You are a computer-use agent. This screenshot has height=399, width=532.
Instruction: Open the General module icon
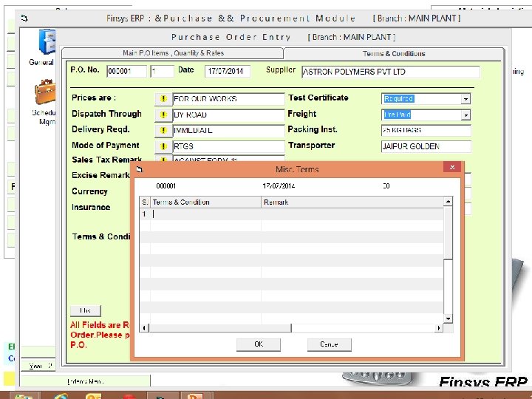[x=47, y=41]
